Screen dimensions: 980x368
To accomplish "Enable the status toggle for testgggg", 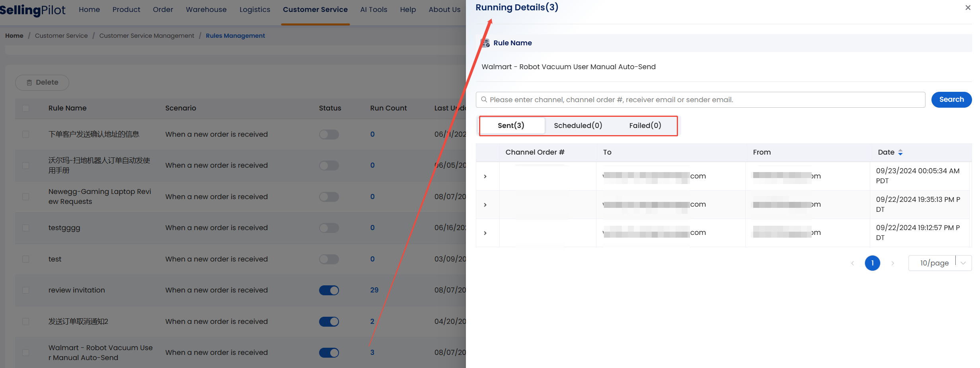I will (x=329, y=228).
